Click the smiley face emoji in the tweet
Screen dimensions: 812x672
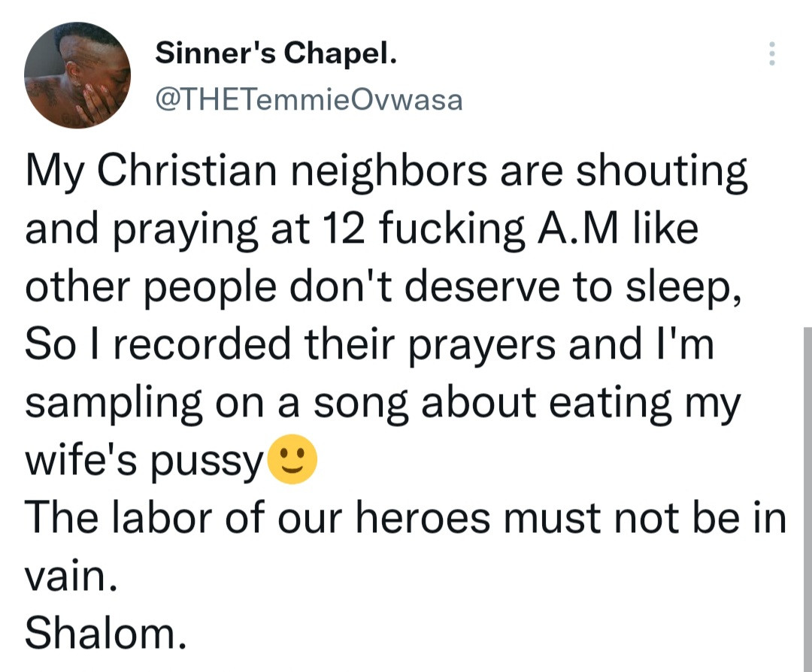point(292,459)
